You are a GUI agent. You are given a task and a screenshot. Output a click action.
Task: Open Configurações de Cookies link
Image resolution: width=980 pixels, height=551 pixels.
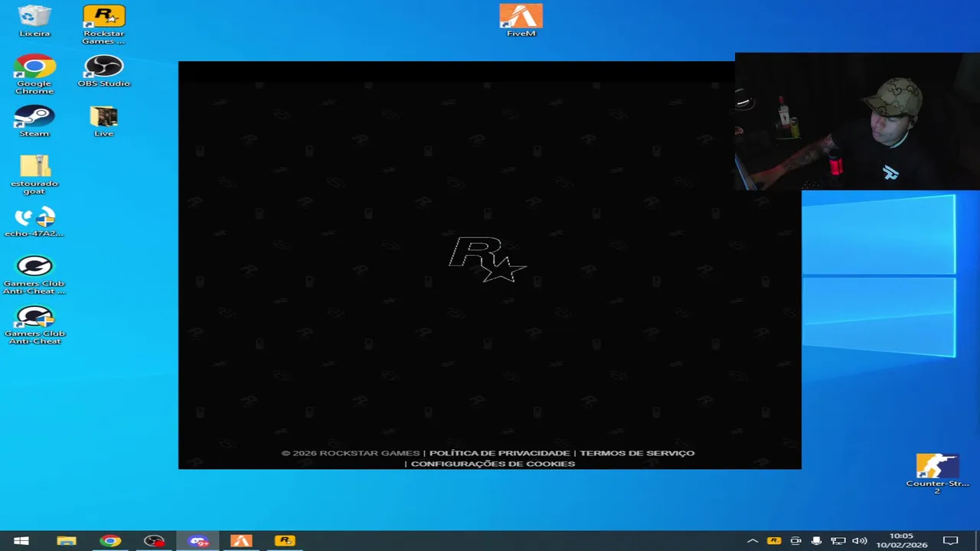point(493,464)
